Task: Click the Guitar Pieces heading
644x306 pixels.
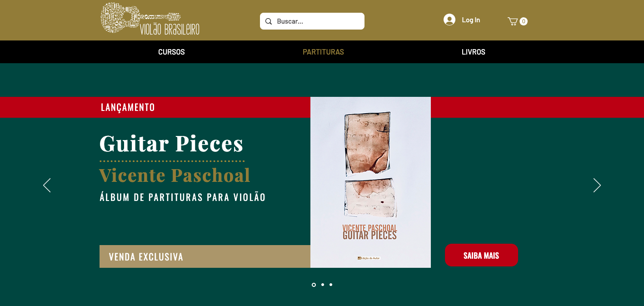Action: [171, 143]
